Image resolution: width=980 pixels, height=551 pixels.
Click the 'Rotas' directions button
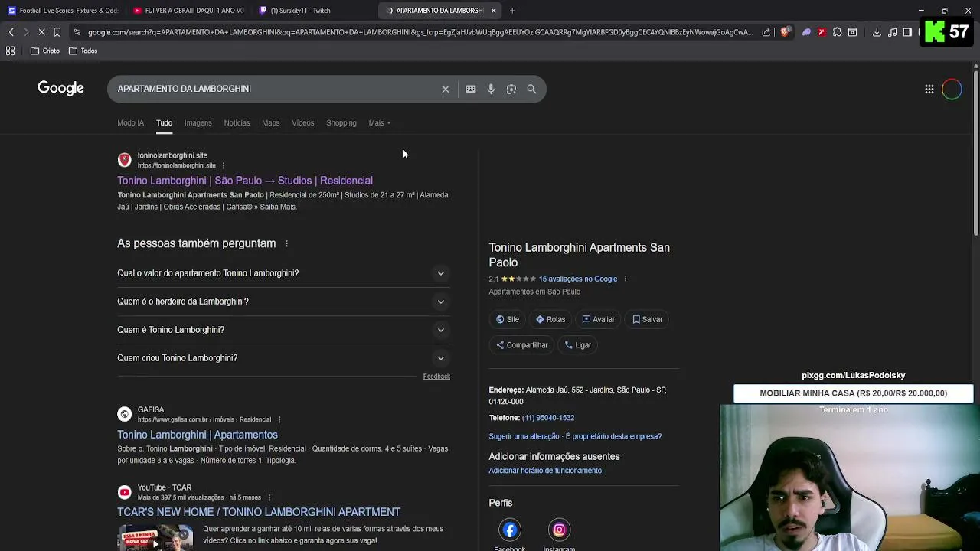(x=550, y=319)
